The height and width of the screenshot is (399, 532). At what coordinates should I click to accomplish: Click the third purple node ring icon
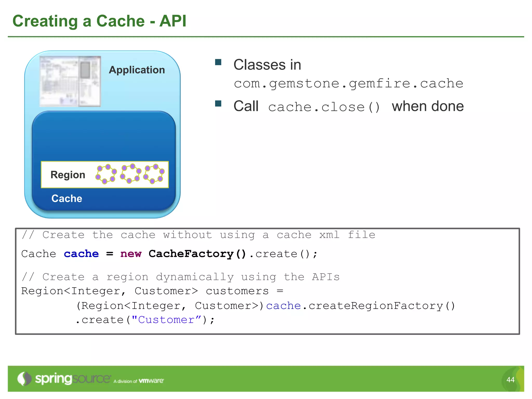pyautogui.click(x=154, y=174)
